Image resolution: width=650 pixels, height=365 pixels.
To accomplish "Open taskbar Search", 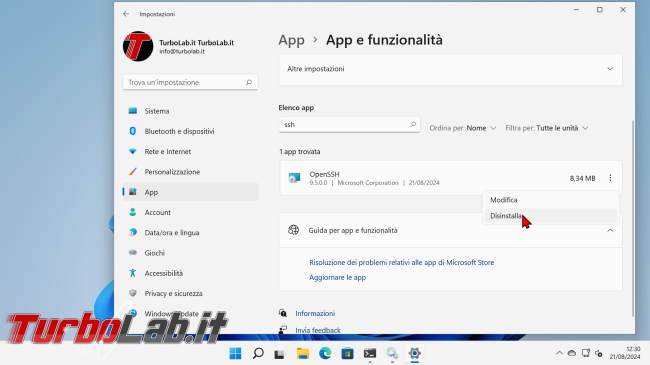I will coord(258,353).
